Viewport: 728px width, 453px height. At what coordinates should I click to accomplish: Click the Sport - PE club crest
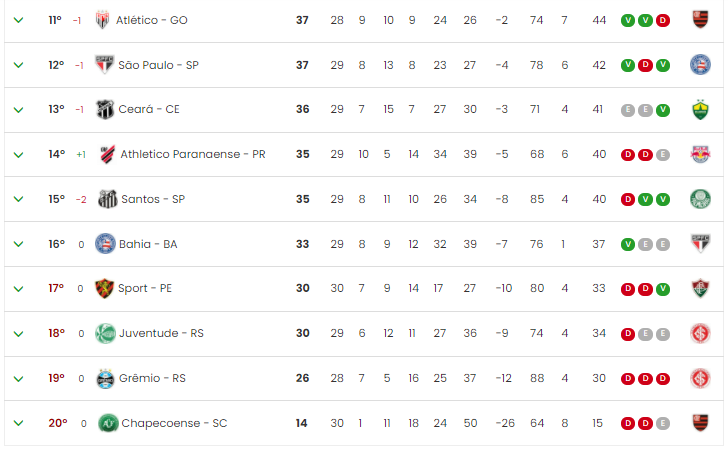[x=104, y=288]
